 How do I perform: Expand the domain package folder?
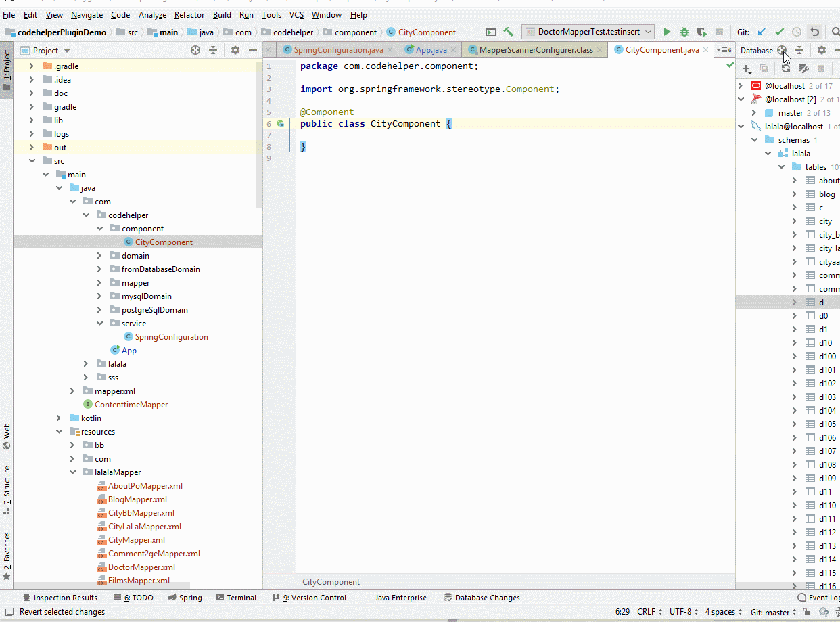99,256
